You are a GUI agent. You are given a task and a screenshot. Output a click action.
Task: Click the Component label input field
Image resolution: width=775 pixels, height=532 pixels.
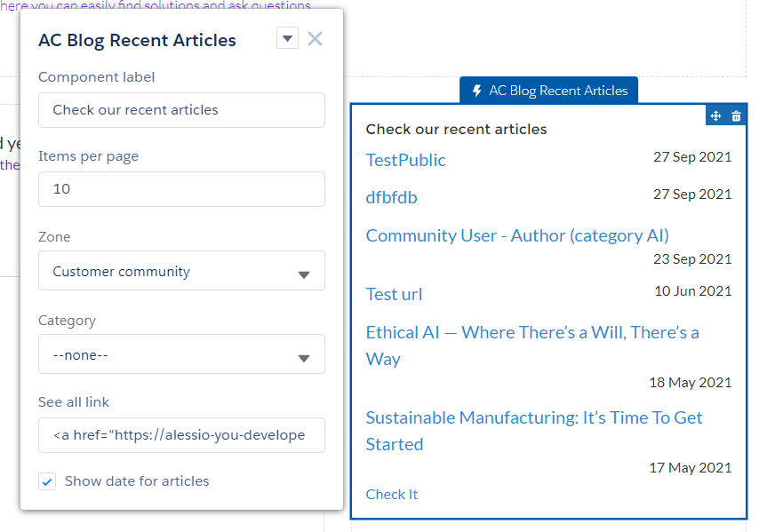[x=181, y=110]
